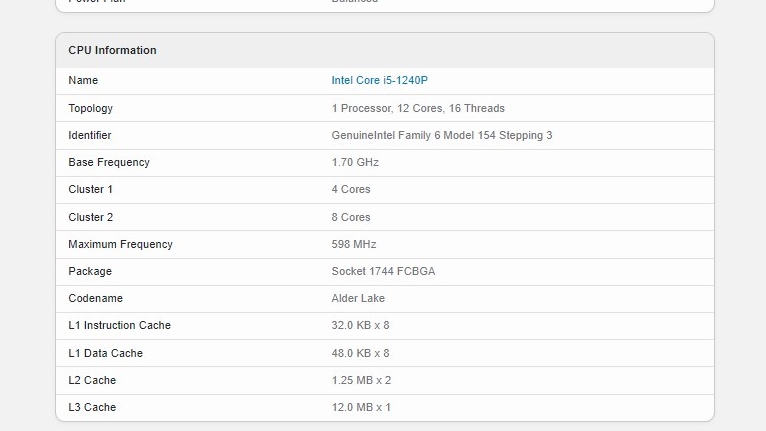Screen dimensions: 766x431
Task: Click the CPU Information section header
Action: tap(112, 50)
